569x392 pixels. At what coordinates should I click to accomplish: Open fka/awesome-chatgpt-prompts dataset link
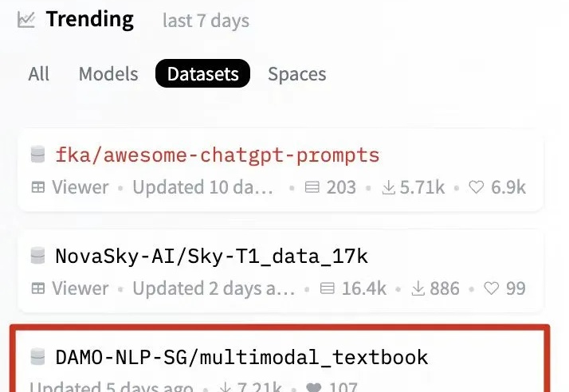point(218,155)
